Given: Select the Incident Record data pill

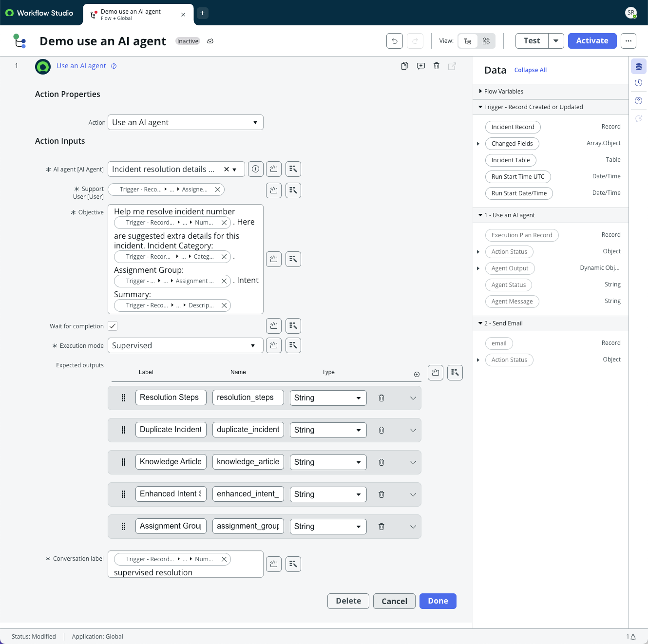Looking at the screenshot, I should tap(513, 127).
